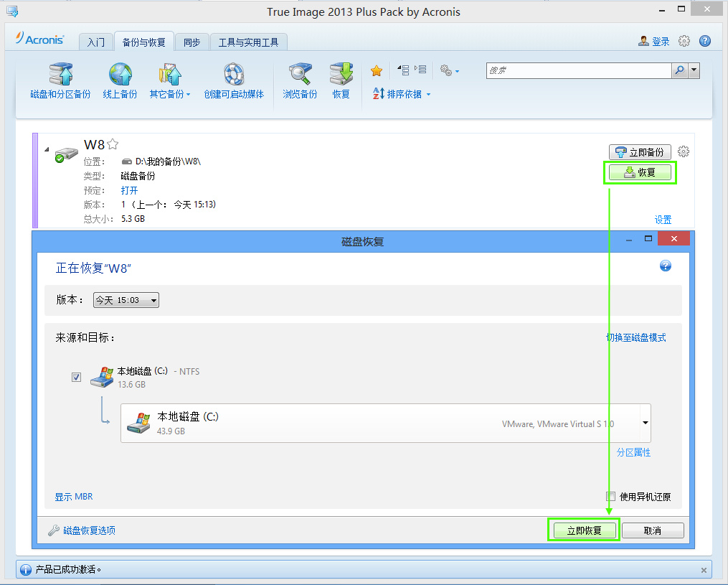The height and width of the screenshot is (585, 728).
Task: Click Show MBR (显示 MBR) link
Action: tap(74, 497)
